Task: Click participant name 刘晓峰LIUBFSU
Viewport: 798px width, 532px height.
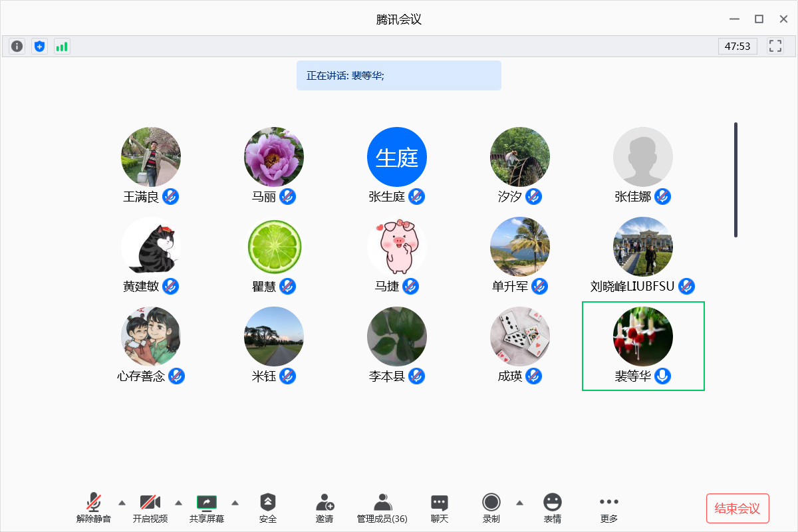Action: point(632,287)
